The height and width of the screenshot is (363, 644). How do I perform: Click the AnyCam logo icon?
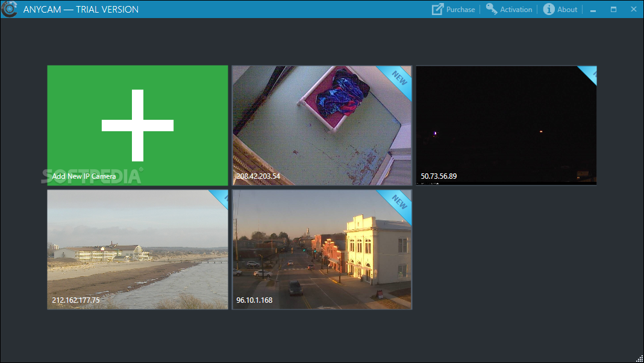(x=9, y=9)
